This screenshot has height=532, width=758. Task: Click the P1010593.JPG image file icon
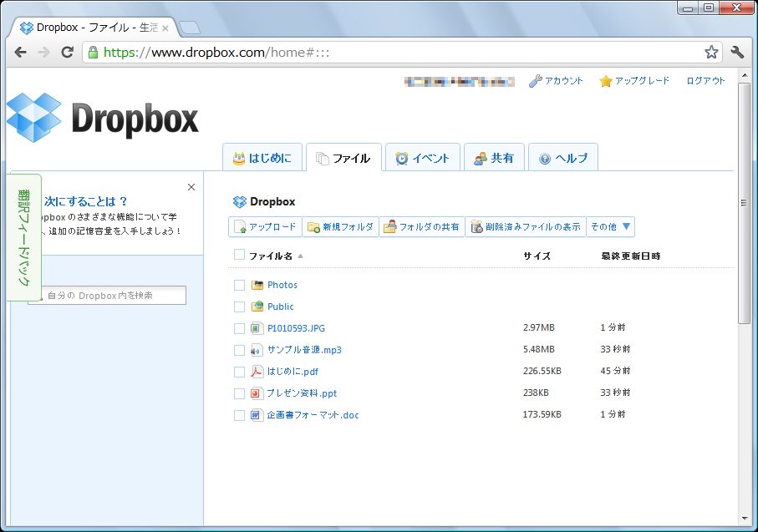click(x=257, y=328)
